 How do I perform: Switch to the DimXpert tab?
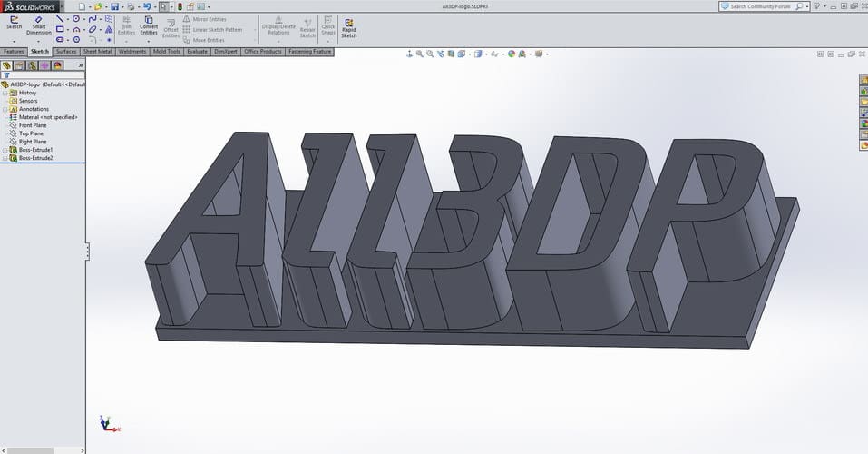[x=226, y=52]
